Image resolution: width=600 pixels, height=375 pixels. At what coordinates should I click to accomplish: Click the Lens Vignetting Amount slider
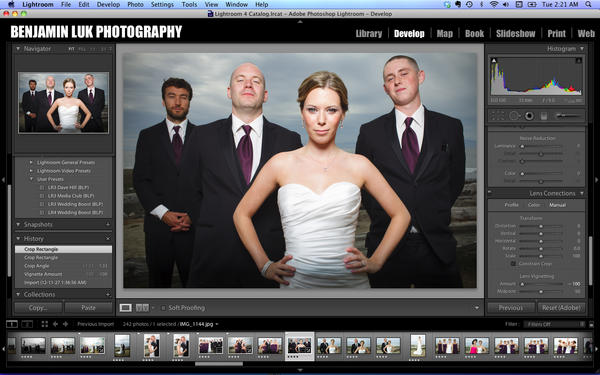pyautogui.click(x=541, y=284)
